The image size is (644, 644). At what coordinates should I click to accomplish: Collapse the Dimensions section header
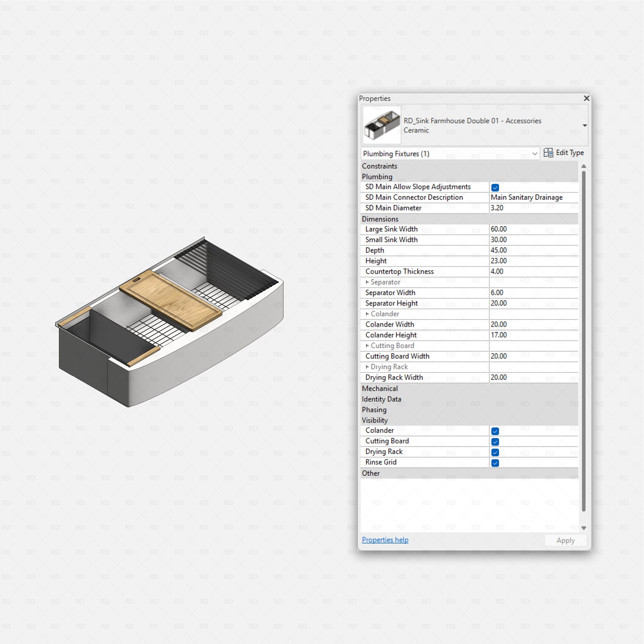380,219
